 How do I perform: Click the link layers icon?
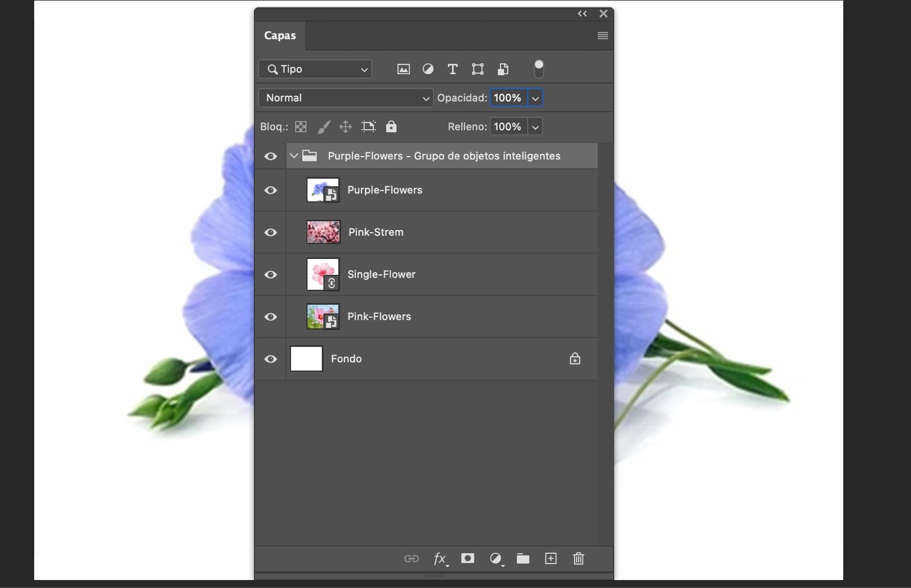(411, 558)
